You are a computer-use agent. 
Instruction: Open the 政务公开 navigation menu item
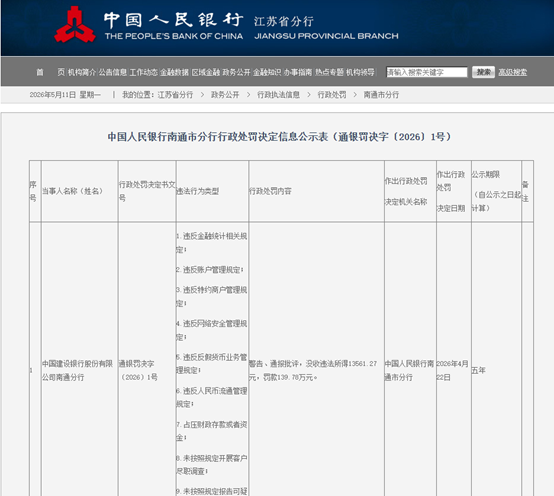[x=236, y=72]
